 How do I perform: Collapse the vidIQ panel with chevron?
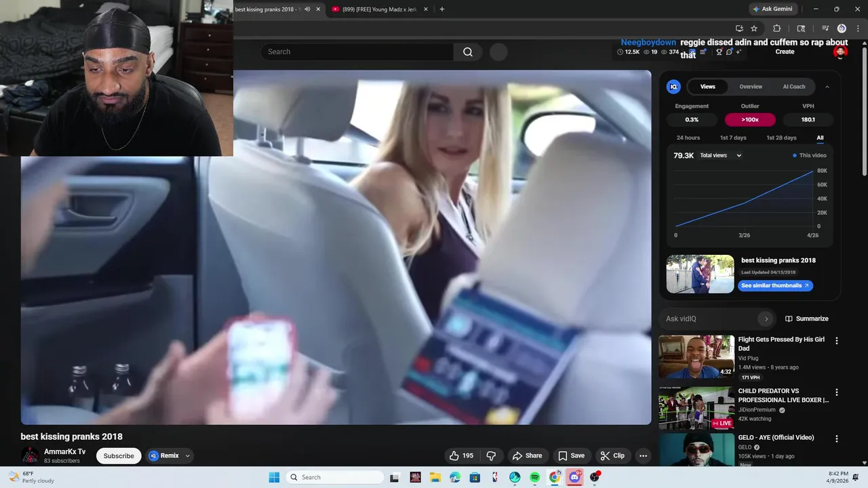coord(827,87)
